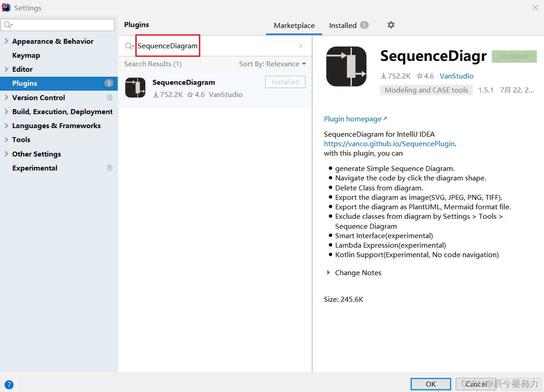544x392 pixels.
Task: Select Keymap in settings tree
Action: [x=26, y=55]
